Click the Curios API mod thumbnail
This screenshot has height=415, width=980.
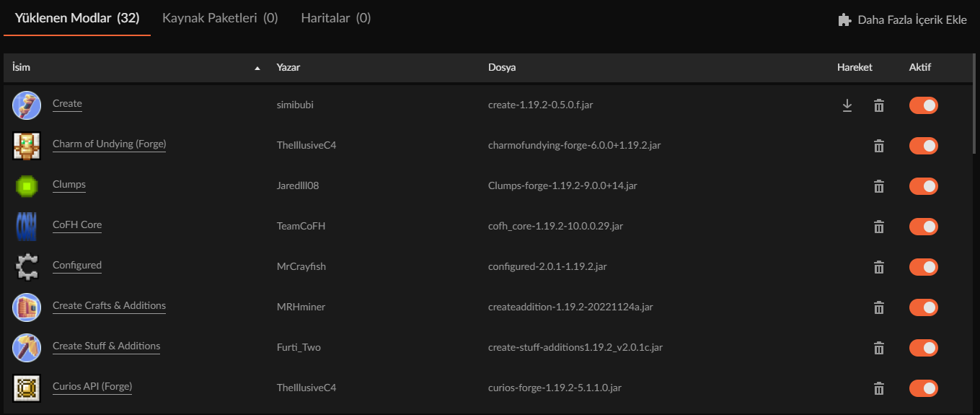click(27, 388)
